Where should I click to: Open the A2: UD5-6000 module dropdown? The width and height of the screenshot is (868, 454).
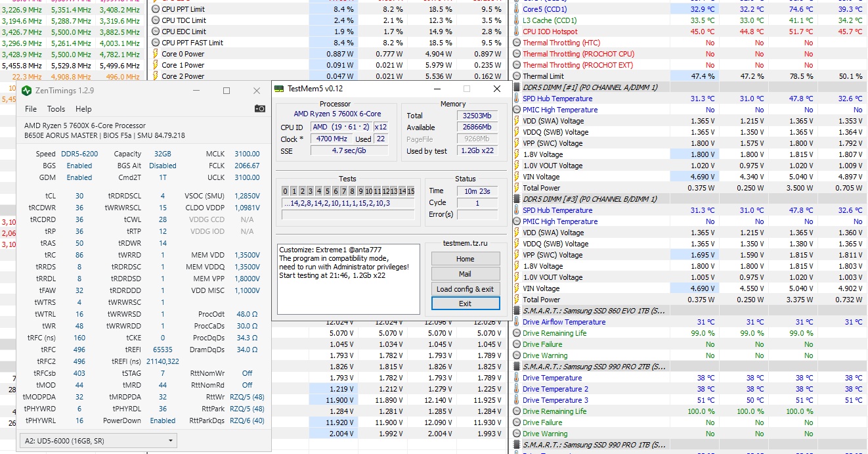(x=98, y=440)
